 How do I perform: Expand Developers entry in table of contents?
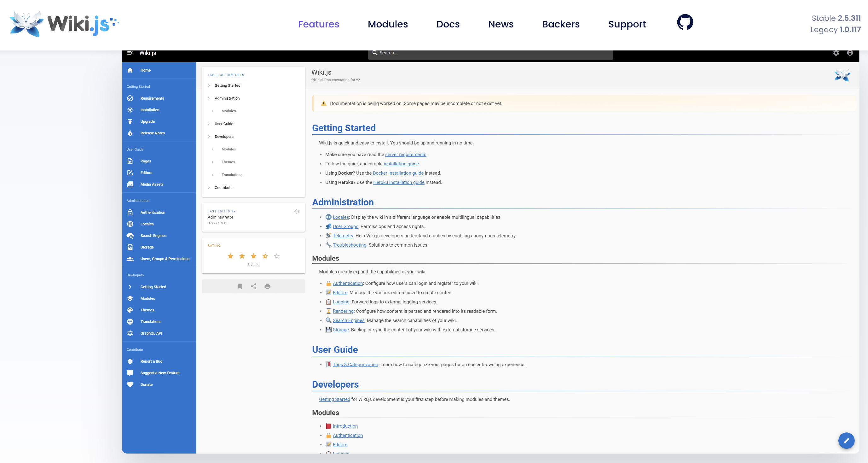pos(224,137)
